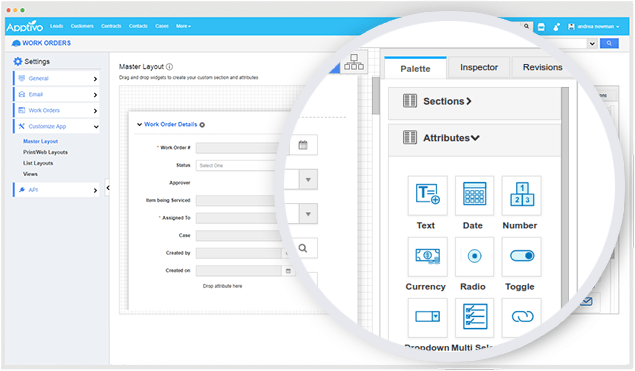Open Cases in the top menu
The width and height of the screenshot is (635, 371).
point(162,26)
